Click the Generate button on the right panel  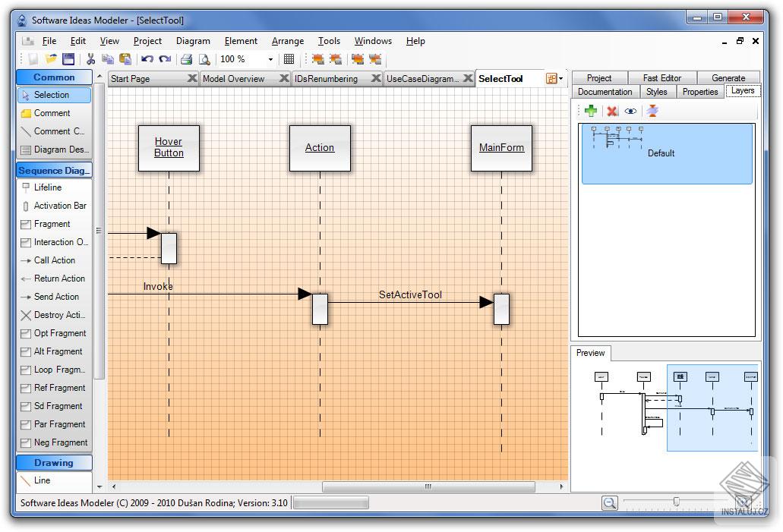click(x=728, y=77)
